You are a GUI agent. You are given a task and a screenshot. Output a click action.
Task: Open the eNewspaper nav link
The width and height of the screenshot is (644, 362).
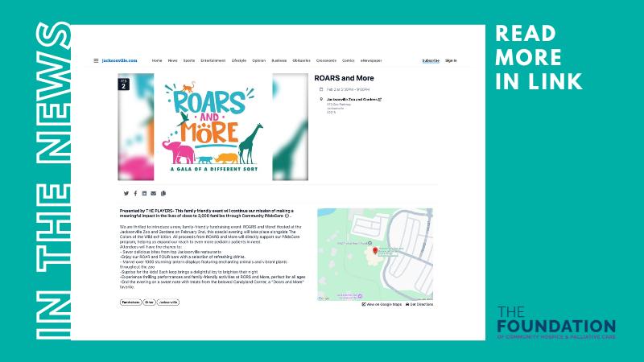tap(371, 61)
